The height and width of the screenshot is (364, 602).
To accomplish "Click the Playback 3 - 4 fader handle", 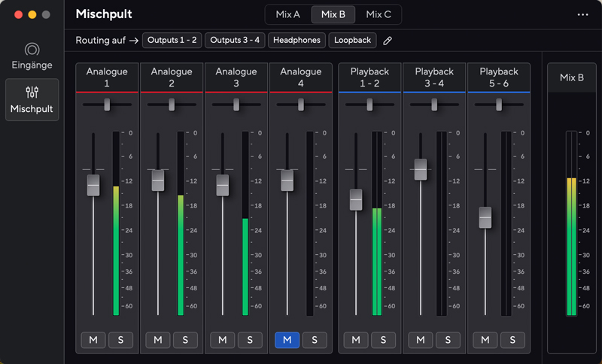I will point(421,169).
